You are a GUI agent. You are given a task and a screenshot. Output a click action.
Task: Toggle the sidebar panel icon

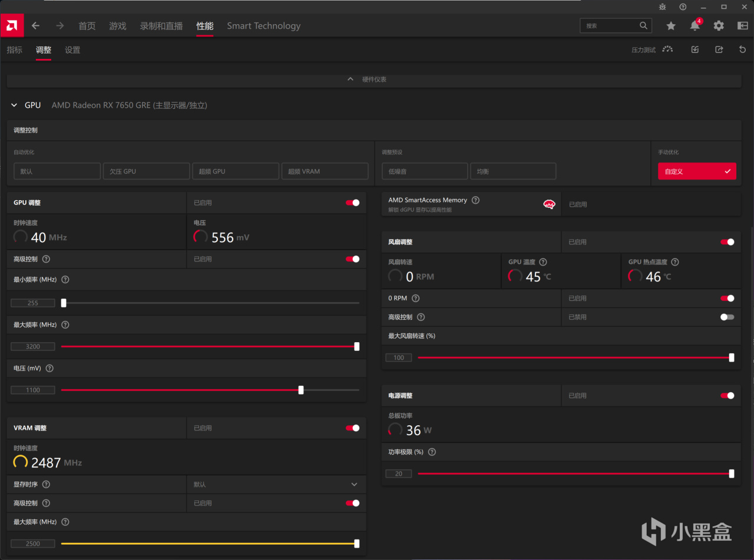[742, 25]
